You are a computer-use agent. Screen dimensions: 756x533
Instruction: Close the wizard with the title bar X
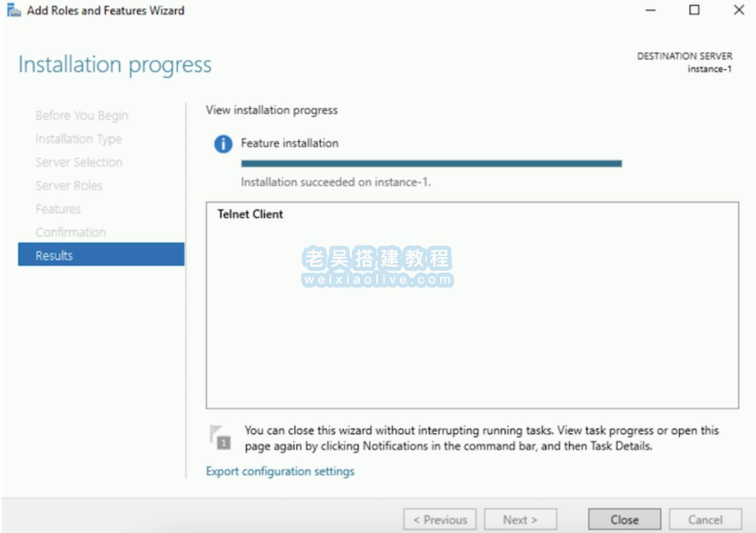coord(739,10)
